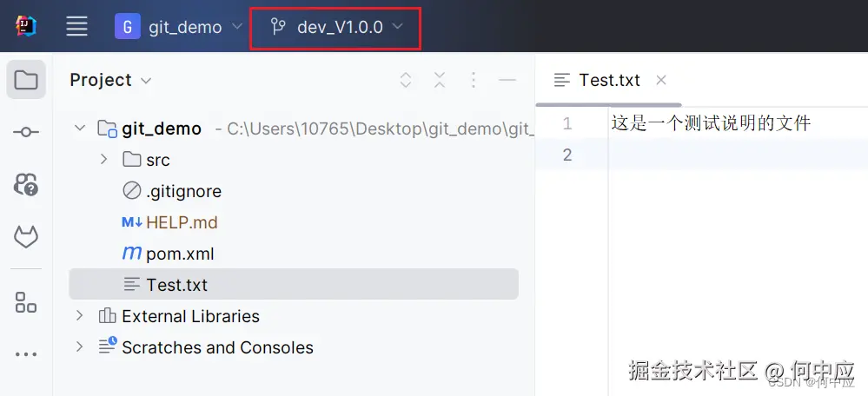The height and width of the screenshot is (396, 868).
Task: Open the Structure tool window
Action: [x=26, y=302]
